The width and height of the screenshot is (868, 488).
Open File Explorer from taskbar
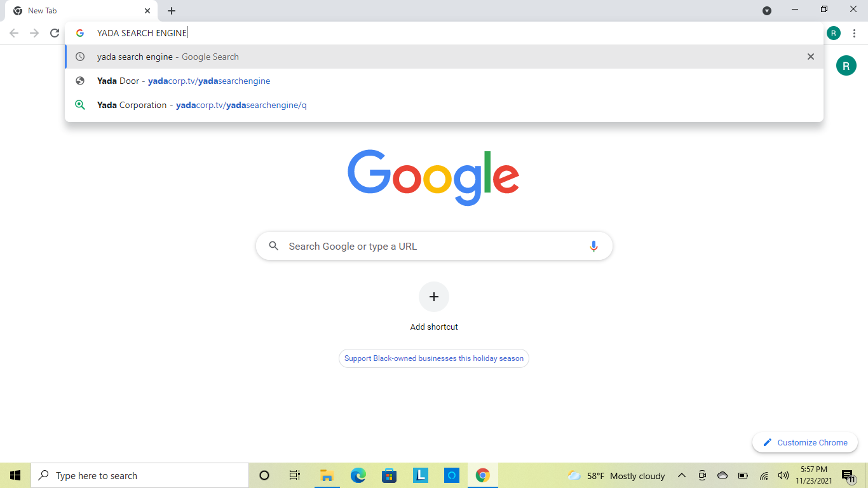pyautogui.click(x=327, y=475)
